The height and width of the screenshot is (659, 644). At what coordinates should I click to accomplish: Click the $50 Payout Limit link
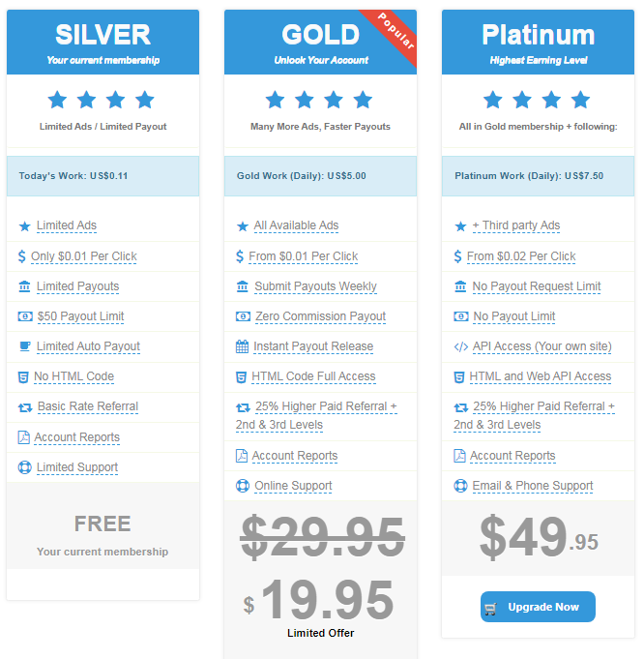80,316
